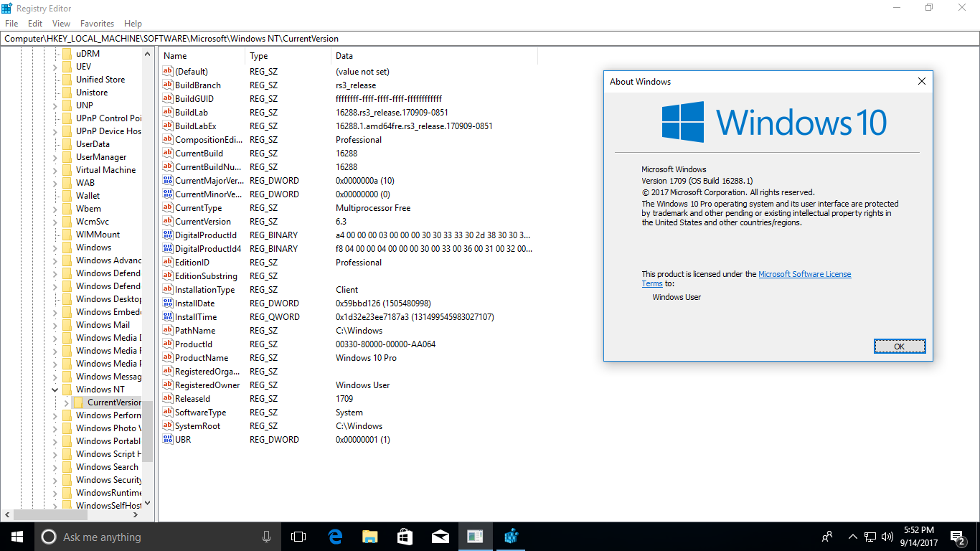
Task: Select the Unified Store key
Action: click(100, 80)
